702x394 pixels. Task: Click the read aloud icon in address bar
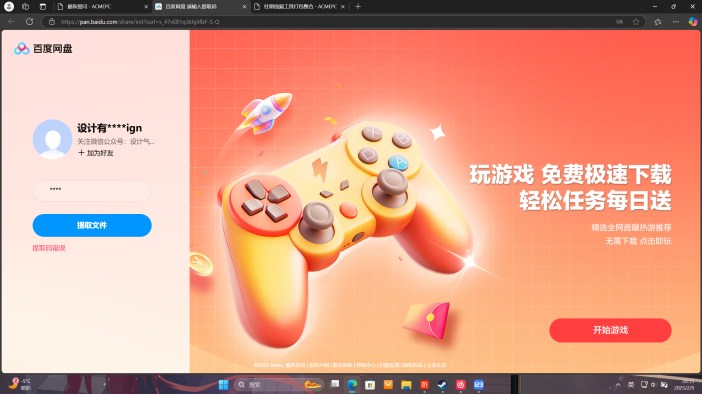pos(619,21)
